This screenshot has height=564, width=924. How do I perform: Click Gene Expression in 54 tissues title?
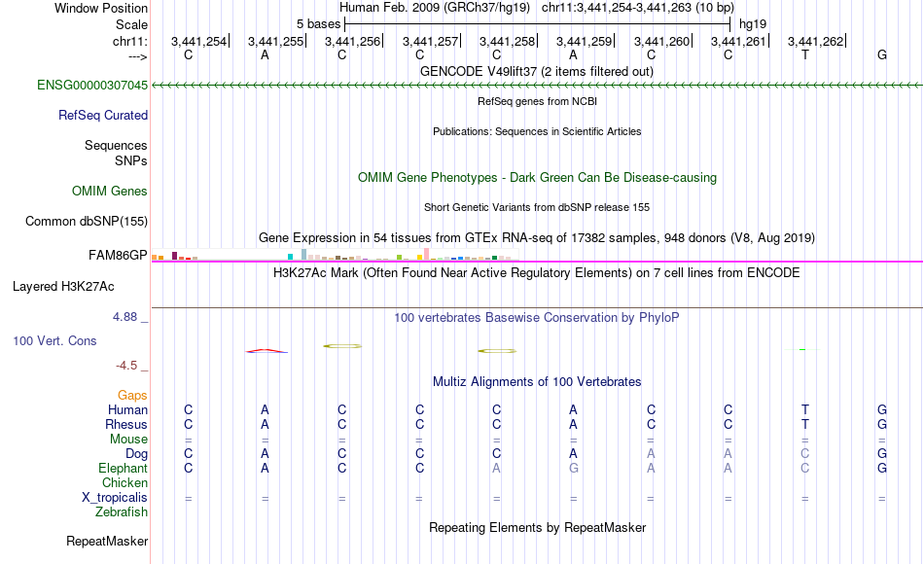click(537, 238)
